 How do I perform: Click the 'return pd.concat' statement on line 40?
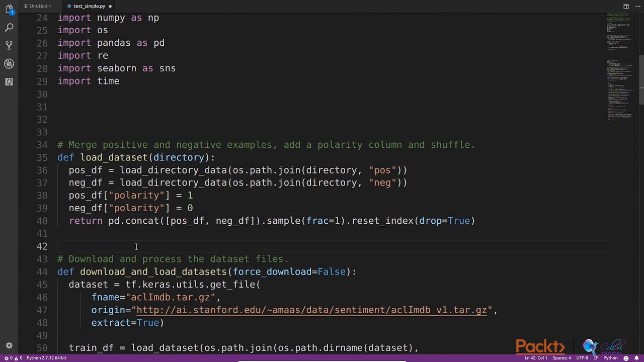pos(272,221)
